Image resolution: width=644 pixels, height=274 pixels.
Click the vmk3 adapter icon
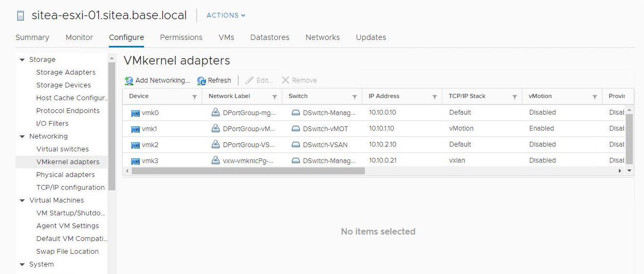[x=135, y=161]
